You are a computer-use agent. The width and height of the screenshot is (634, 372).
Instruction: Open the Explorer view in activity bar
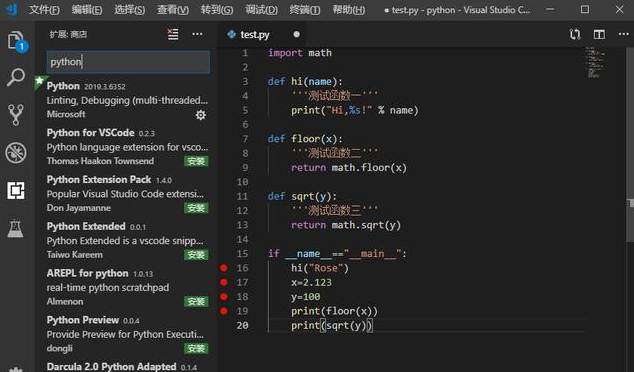(x=17, y=41)
